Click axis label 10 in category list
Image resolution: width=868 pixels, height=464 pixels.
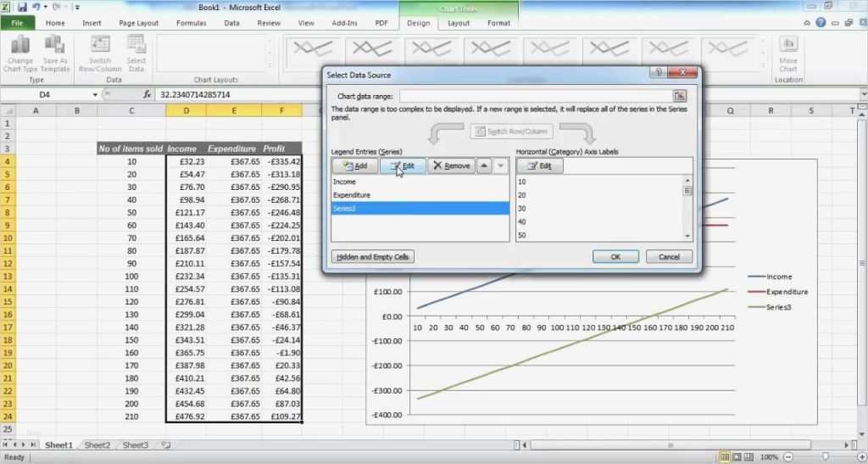(522, 182)
